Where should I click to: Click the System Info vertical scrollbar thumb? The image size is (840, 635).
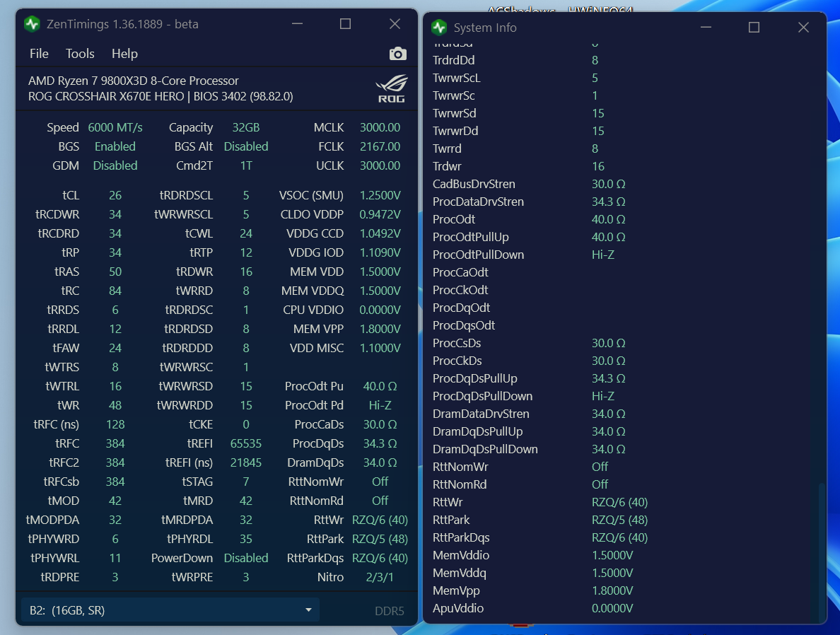point(821,552)
